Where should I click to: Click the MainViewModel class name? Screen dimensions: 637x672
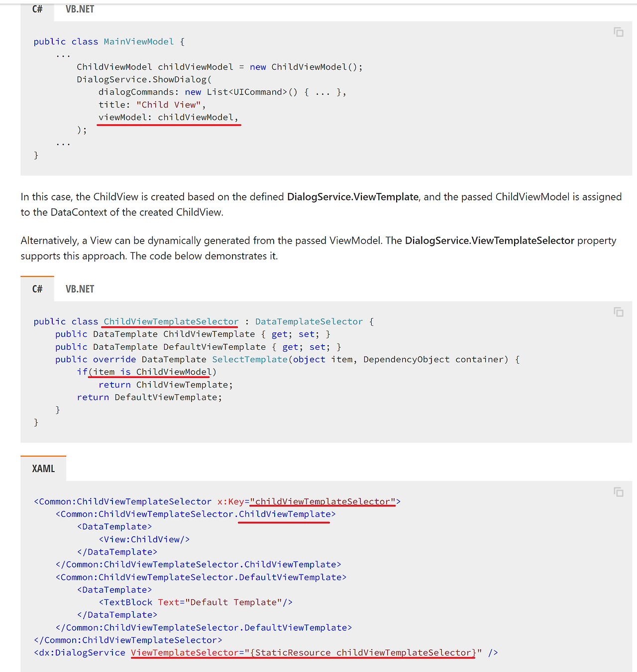pyautogui.click(x=139, y=42)
